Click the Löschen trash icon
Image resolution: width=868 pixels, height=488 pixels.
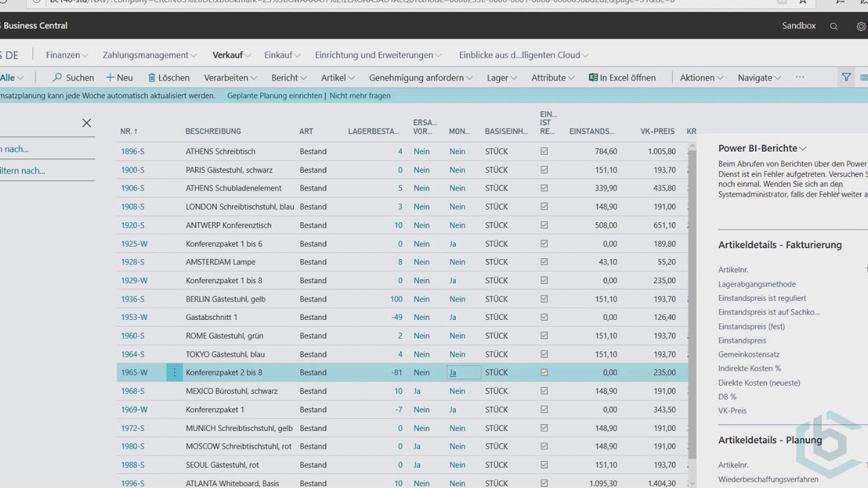click(x=152, y=77)
